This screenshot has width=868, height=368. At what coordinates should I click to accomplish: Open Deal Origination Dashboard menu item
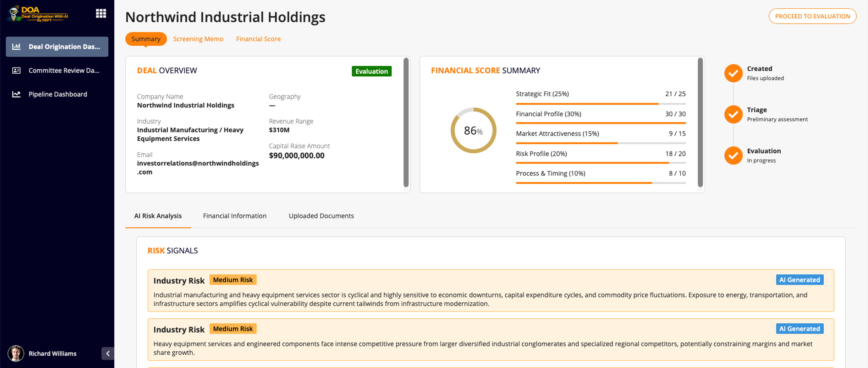(x=57, y=47)
